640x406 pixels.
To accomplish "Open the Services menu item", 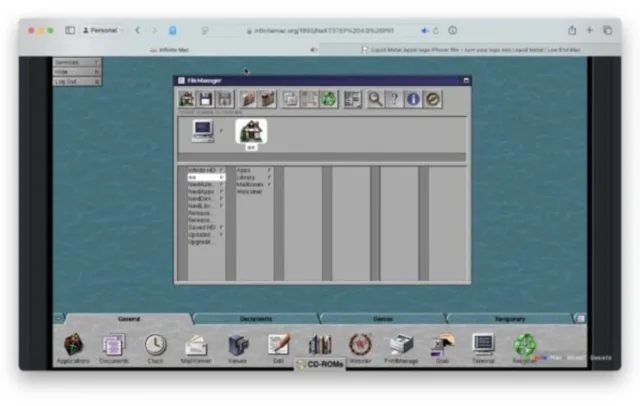I will tap(77, 62).
